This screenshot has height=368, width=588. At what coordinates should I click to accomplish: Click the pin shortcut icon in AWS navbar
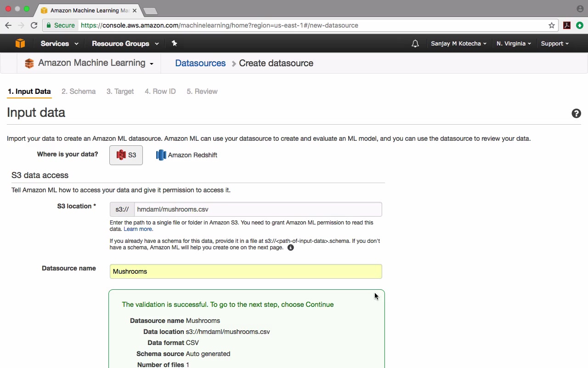tap(174, 43)
